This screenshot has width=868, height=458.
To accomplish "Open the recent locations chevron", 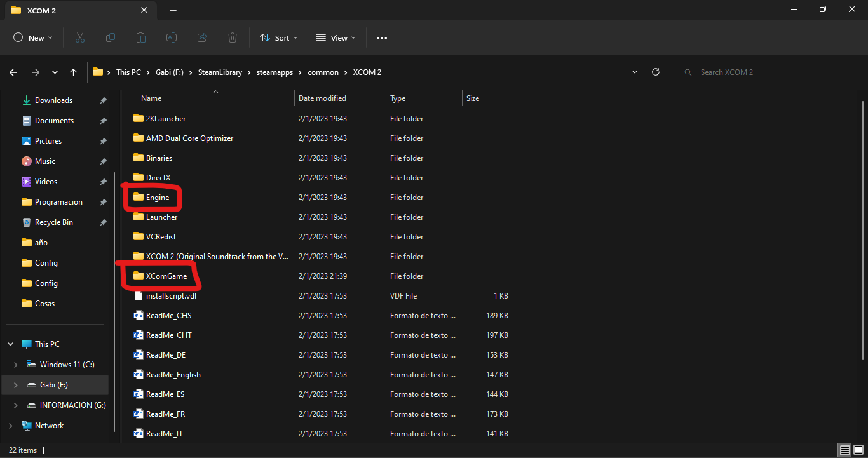I will 55,72.
